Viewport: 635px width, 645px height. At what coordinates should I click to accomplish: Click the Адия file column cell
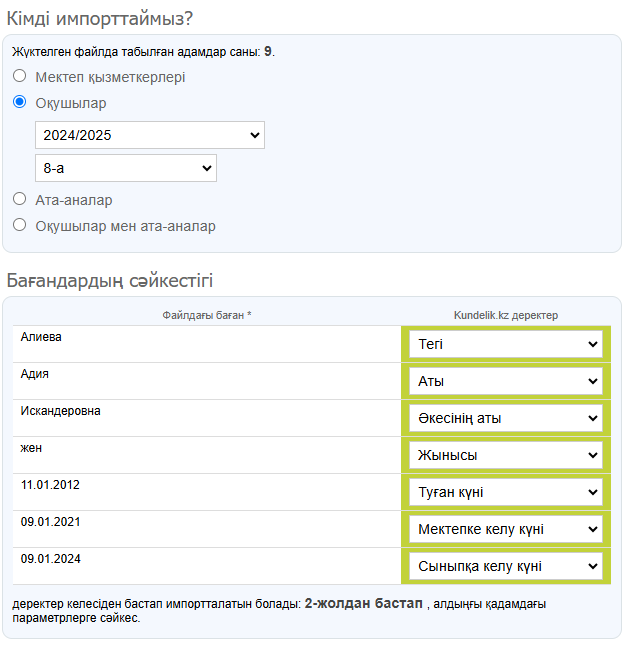pyautogui.click(x=207, y=381)
